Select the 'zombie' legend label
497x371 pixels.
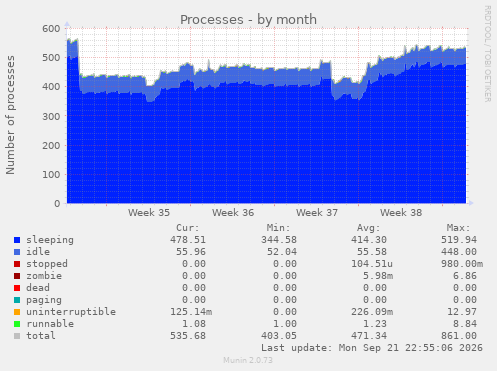point(44,276)
